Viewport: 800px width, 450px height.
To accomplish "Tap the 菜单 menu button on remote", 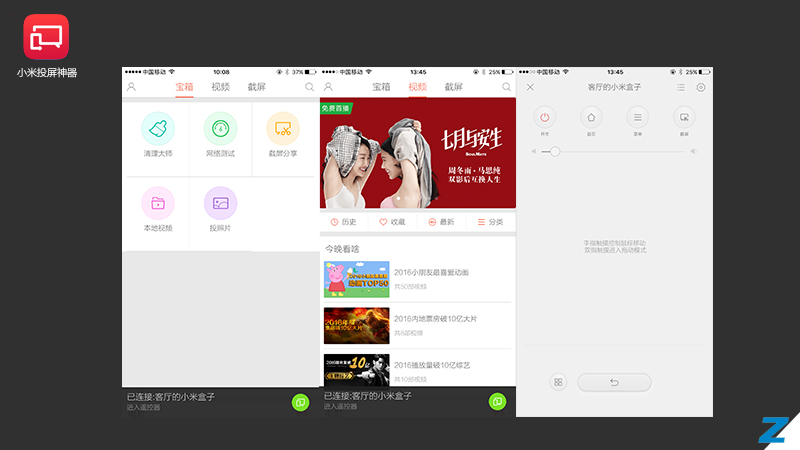I will click(x=637, y=117).
